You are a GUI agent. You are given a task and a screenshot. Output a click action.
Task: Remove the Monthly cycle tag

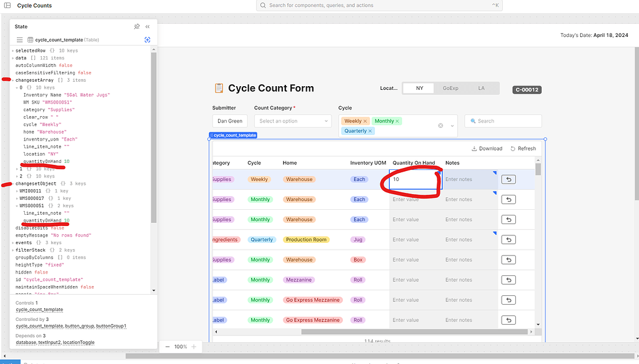(397, 121)
